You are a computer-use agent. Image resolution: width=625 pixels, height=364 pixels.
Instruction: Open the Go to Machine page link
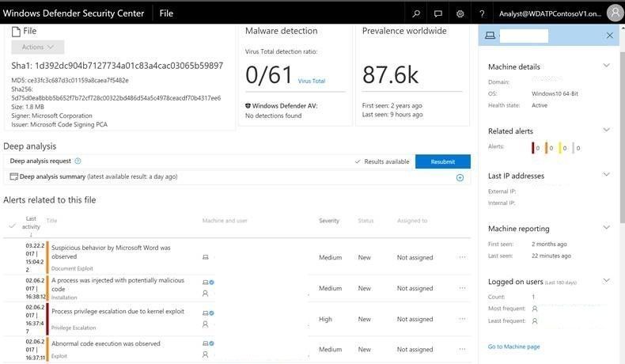[513, 347]
